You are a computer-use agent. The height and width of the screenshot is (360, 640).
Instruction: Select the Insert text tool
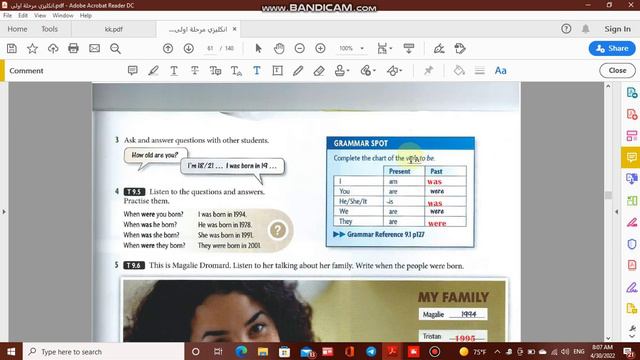coord(236,71)
